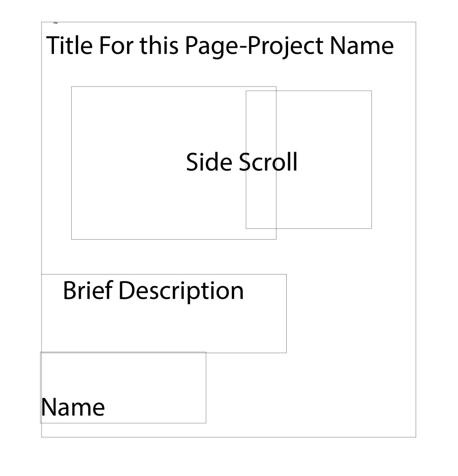The height and width of the screenshot is (476, 458).
Task: Click empty space inside the Name box
Action: click(x=140, y=377)
